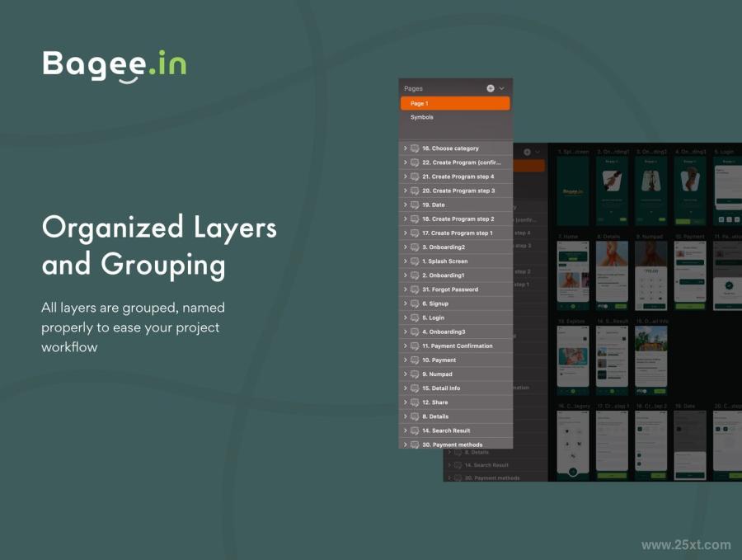Image resolution: width=742 pixels, height=560 pixels.
Task: Click artboard icon of 3. Onboarding2
Action: tap(415, 247)
